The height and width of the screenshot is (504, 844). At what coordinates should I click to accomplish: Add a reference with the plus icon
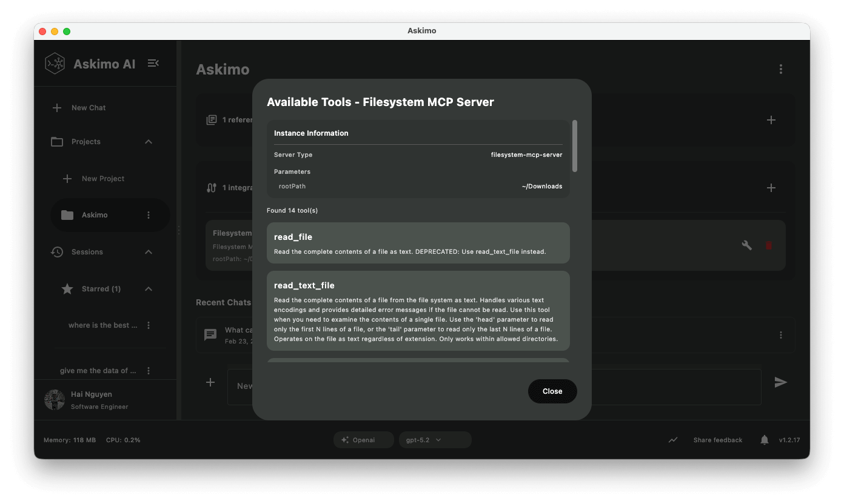click(771, 120)
